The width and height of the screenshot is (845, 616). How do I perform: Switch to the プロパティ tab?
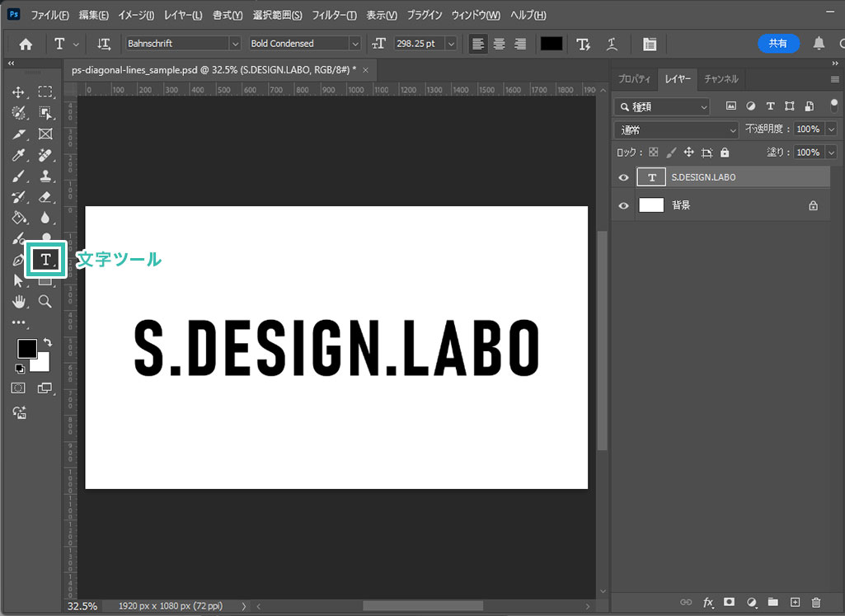point(634,79)
